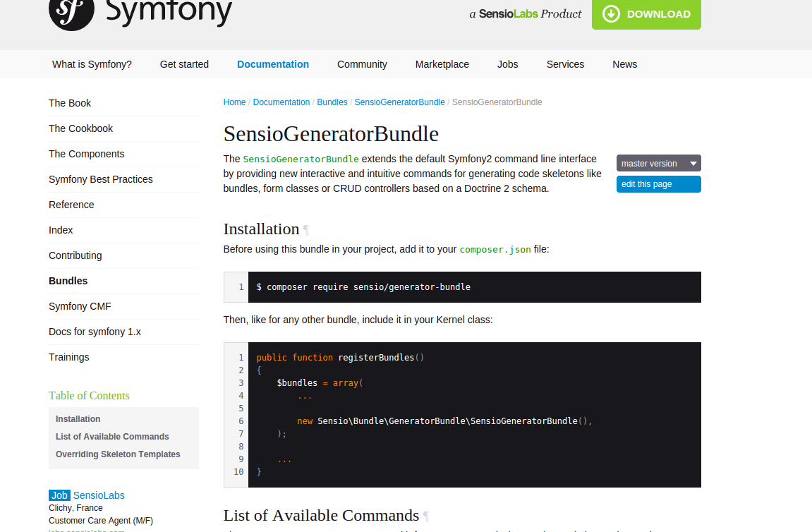Open Symfony Best Practices
This screenshot has height=532, width=812.
[x=101, y=179]
